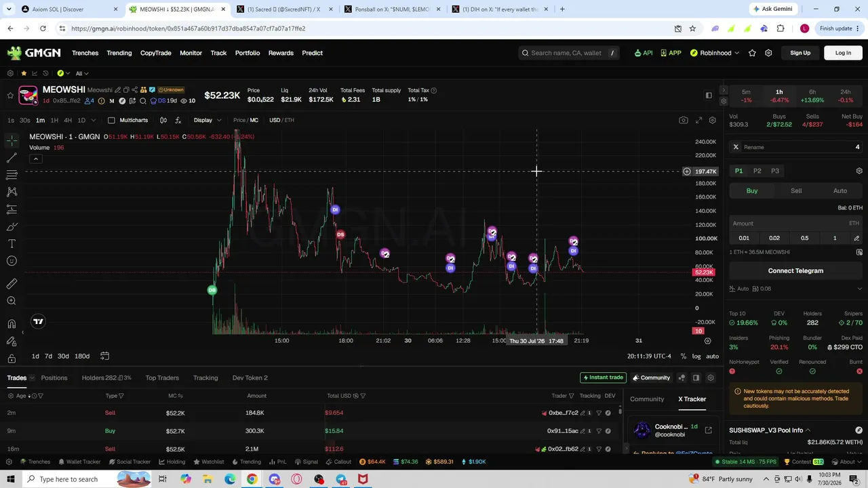Switch currency display to ETH
The width and height of the screenshot is (868, 488).
point(290,120)
